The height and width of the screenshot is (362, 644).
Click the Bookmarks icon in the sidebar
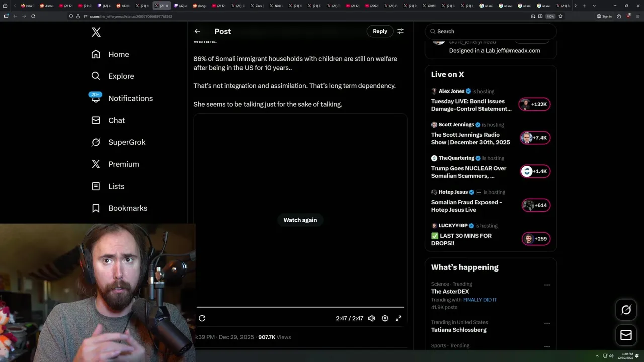click(x=96, y=208)
